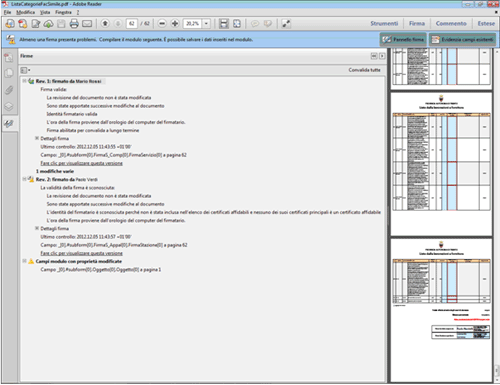The image size is (500, 385).
Task: Click version link under Rev. 2 signature
Action: [x=81, y=253]
